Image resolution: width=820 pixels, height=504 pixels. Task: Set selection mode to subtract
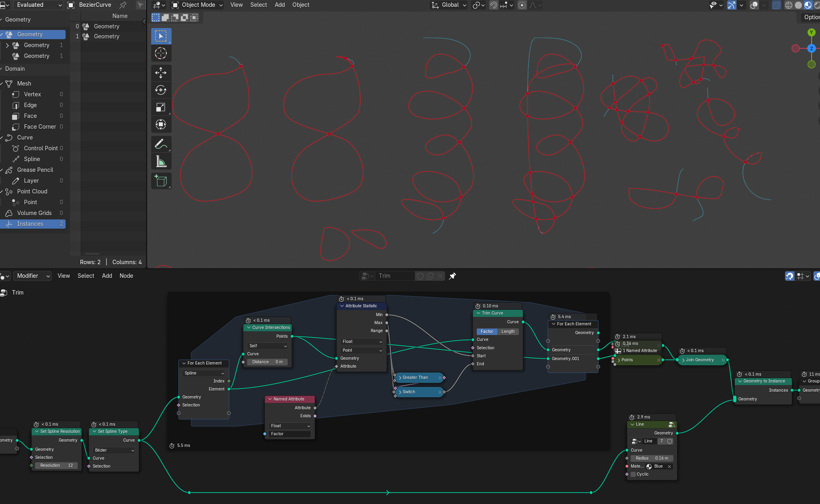(175, 17)
